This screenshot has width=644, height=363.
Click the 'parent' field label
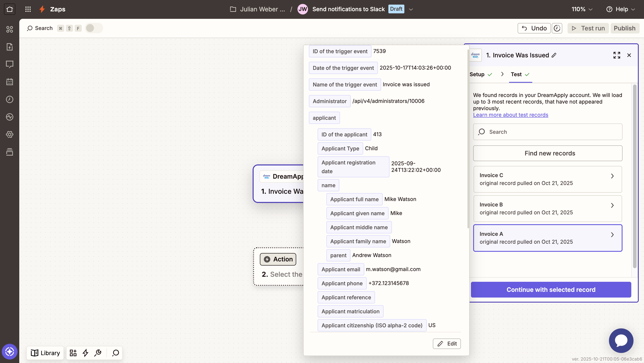click(338, 255)
